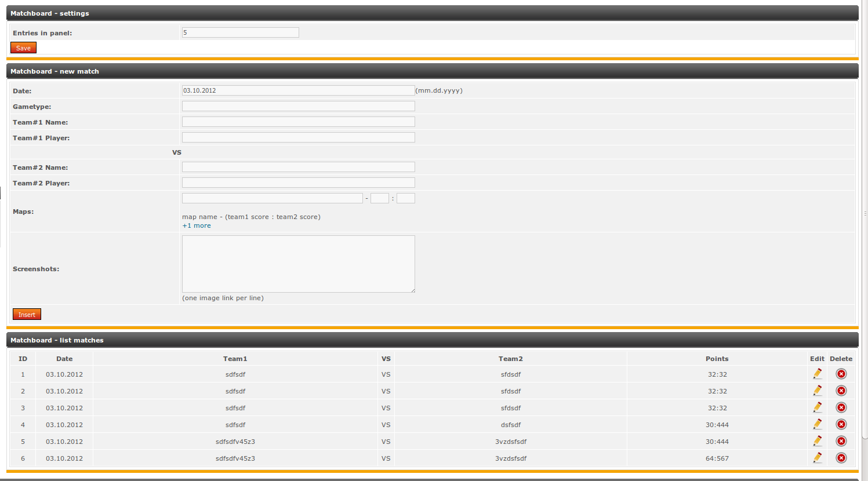Click the Team#1 Name input
868x481 pixels.
[298, 122]
